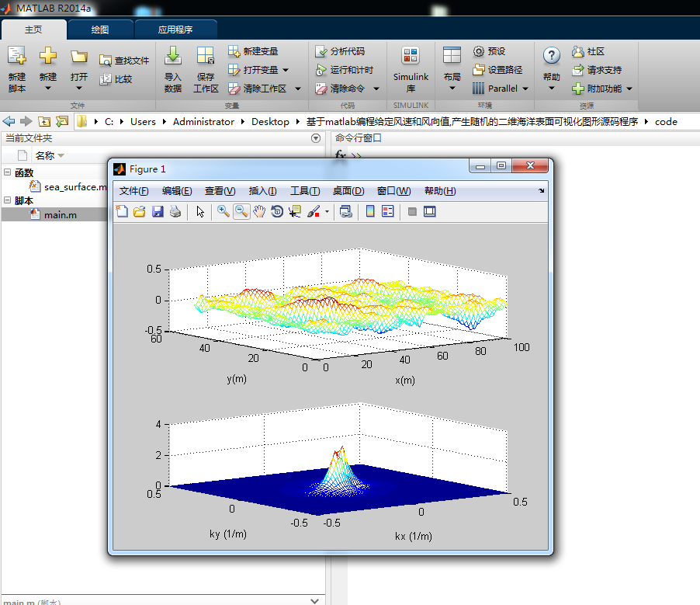Click Show Plot Tools and dock figure icon
Viewport: 700px width, 605px height.
click(x=429, y=211)
